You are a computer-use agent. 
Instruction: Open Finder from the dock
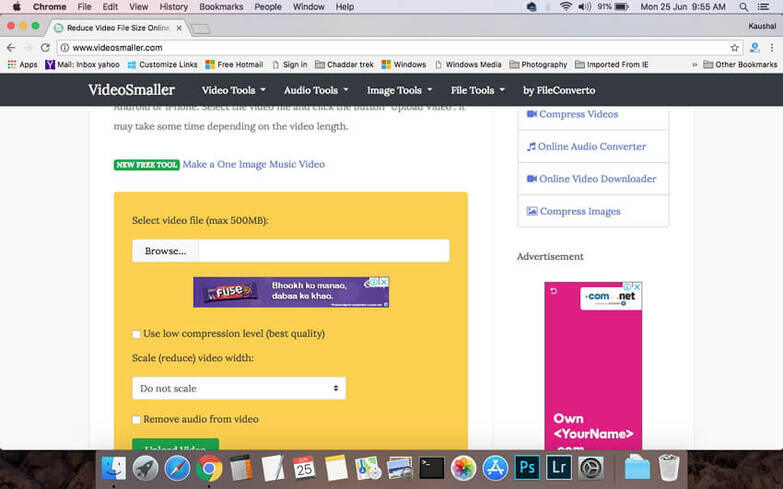(113, 469)
